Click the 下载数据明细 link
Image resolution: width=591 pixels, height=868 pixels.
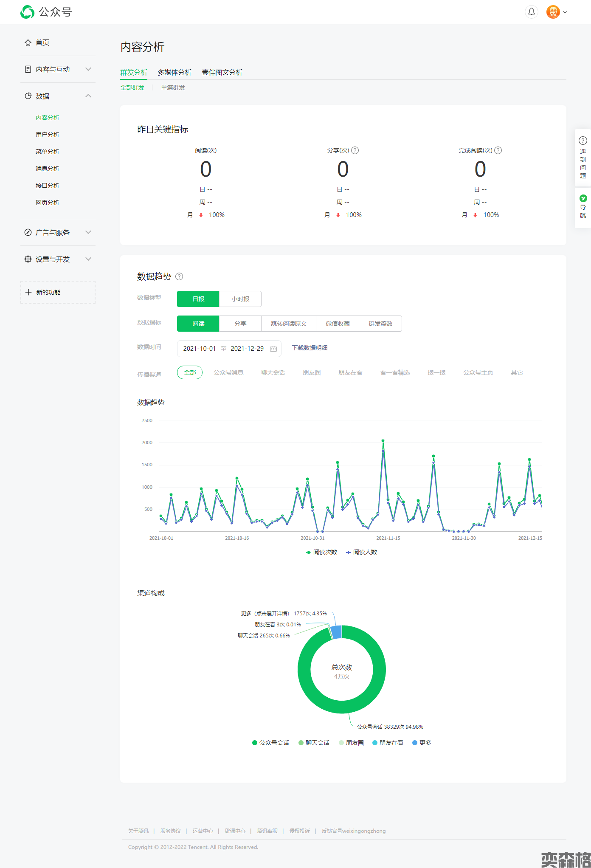tap(310, 348)
